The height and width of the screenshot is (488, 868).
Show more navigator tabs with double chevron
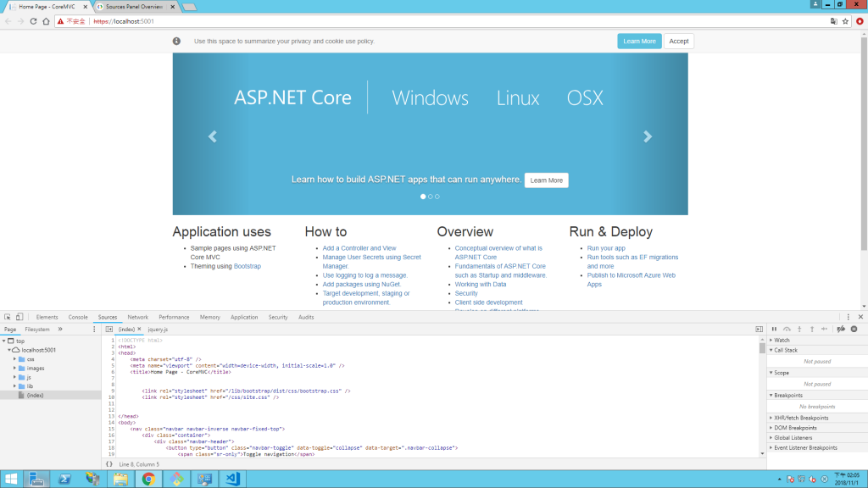click(60, 330)
